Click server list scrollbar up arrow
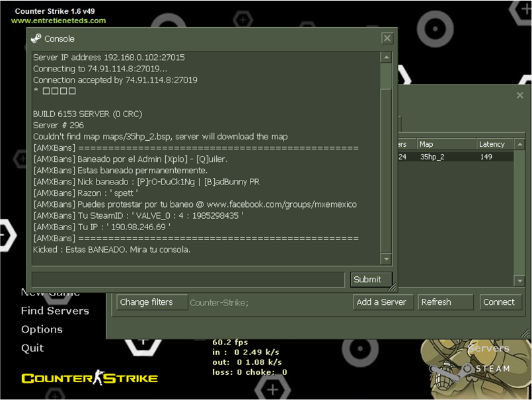The width and height of the screenshot is (532, 400). pos(520,145)
